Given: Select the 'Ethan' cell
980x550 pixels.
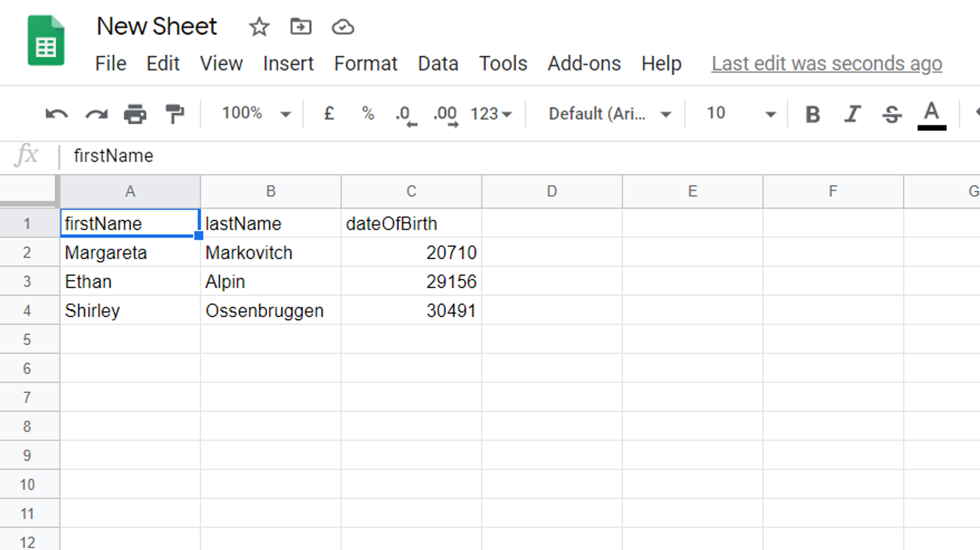Looking at the screenshot, I should (130, 281).
